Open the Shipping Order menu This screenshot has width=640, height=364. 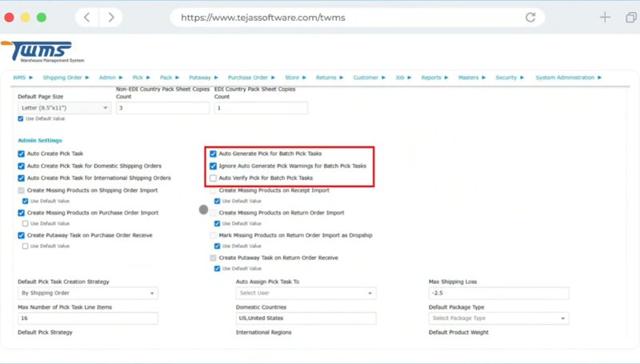click(62, 78)
